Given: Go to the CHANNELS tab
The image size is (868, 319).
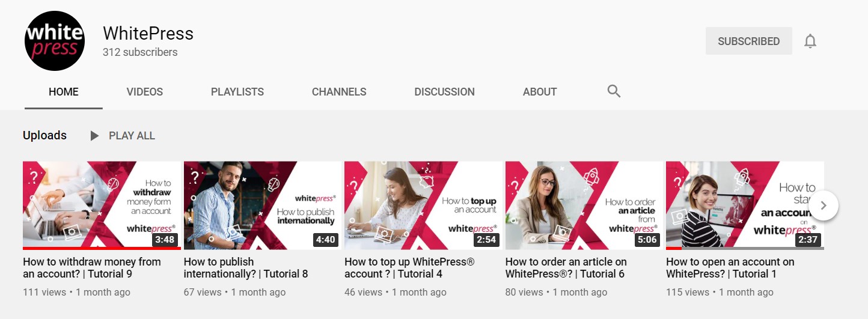Looking at the screenshot, I should (x=339, y=92).
